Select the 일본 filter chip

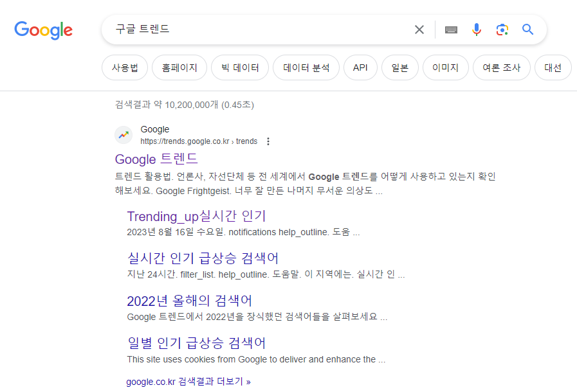click(x=400, y=67)
